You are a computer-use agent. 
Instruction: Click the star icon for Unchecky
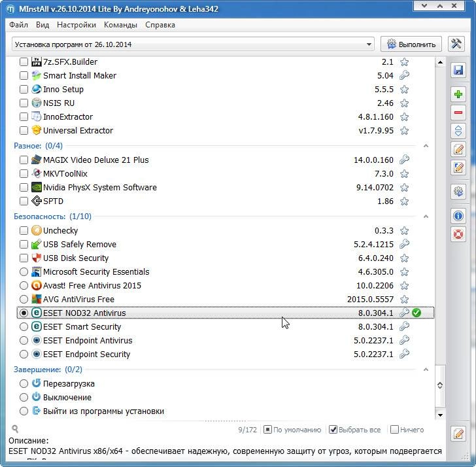[404, 231]
